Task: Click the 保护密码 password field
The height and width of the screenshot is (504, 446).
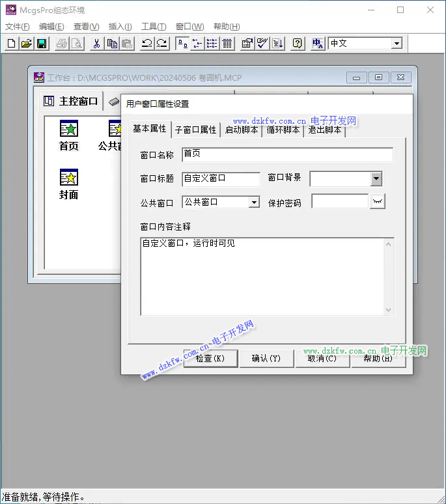Action: 340,202
